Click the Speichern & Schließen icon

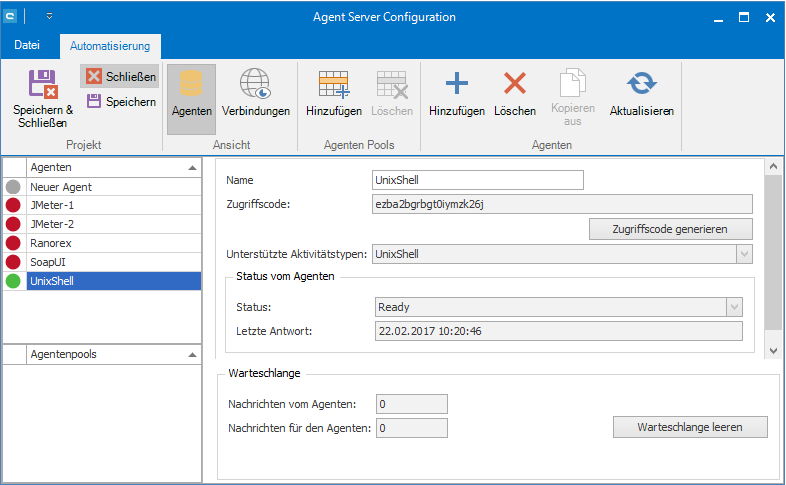tap(42, 84)
